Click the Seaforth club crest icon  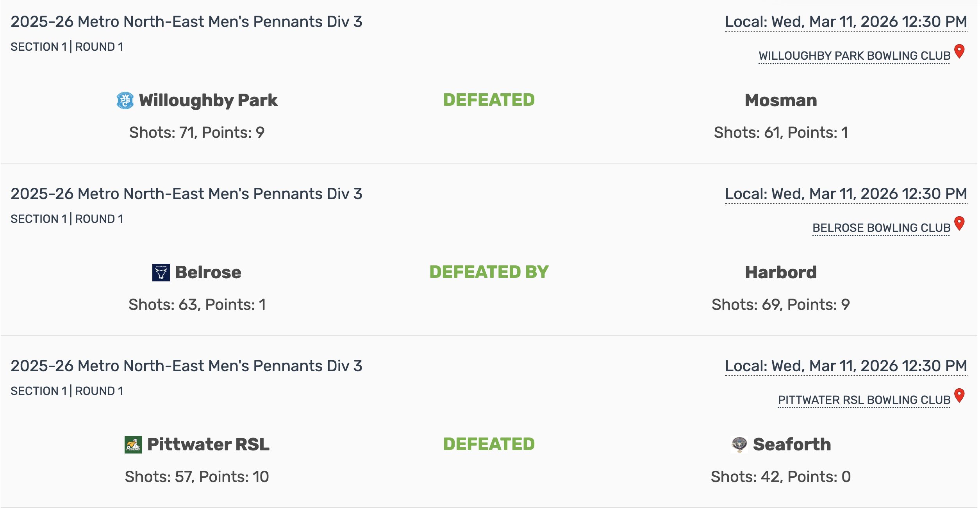[739, 445]
